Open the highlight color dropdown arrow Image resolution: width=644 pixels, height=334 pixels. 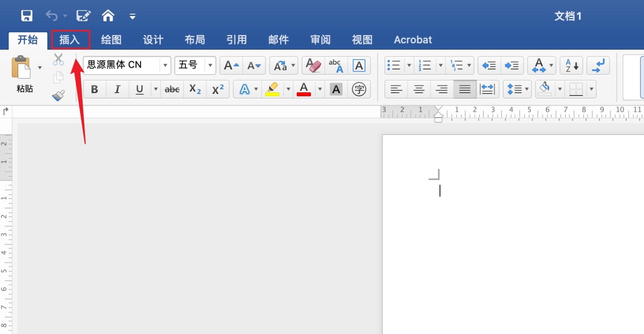pos(288,89)
